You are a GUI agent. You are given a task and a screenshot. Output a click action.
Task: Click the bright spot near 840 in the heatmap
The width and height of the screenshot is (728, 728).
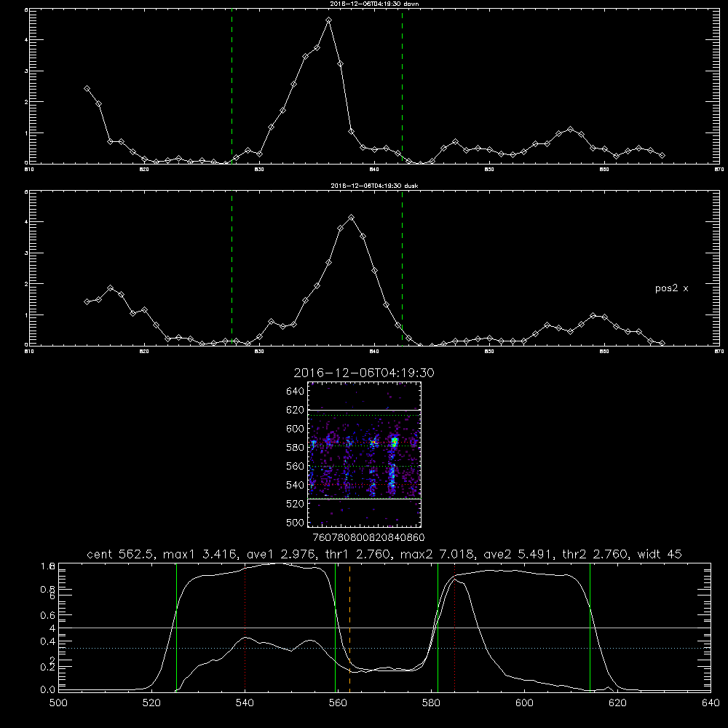394,440
